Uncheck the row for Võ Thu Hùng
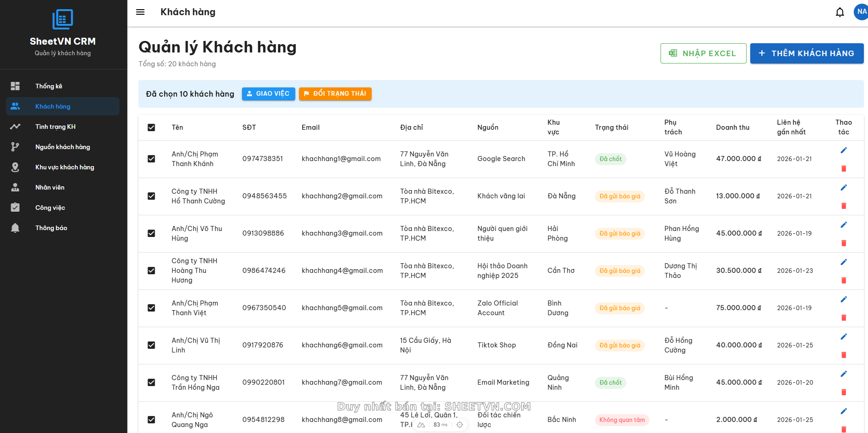 coord(151,233)
